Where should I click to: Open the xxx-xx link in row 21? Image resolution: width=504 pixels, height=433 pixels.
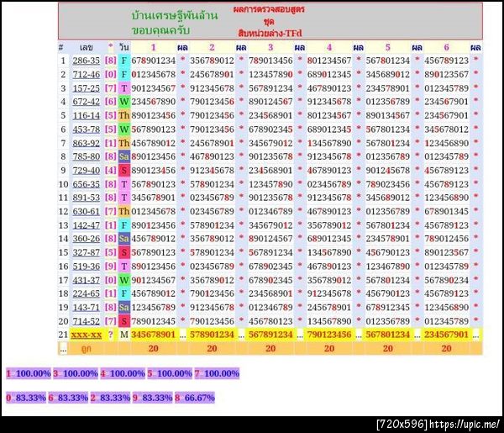point(87,335)
